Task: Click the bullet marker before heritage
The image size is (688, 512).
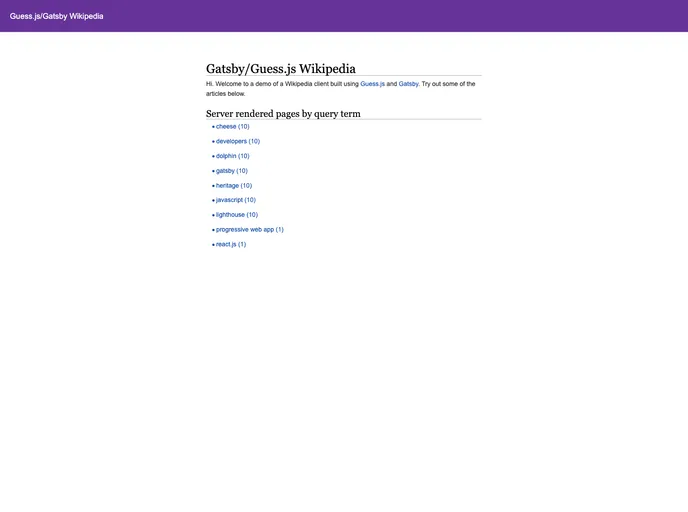Action: coord(213,186)
